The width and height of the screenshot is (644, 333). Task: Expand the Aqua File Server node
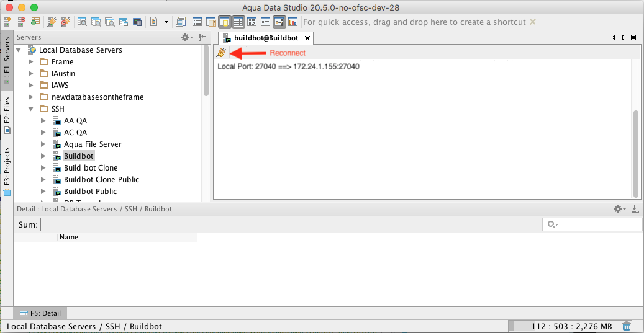click(43, 144)
